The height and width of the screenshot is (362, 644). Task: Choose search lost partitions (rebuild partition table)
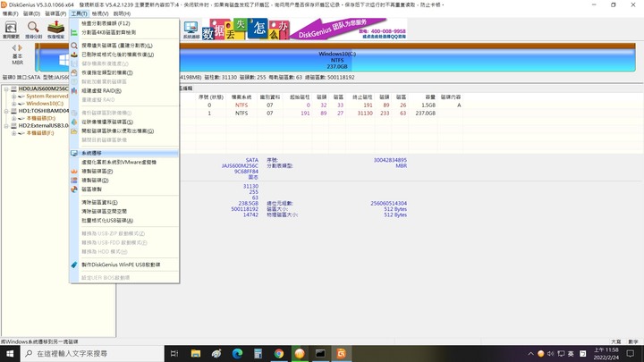(124, 46)
